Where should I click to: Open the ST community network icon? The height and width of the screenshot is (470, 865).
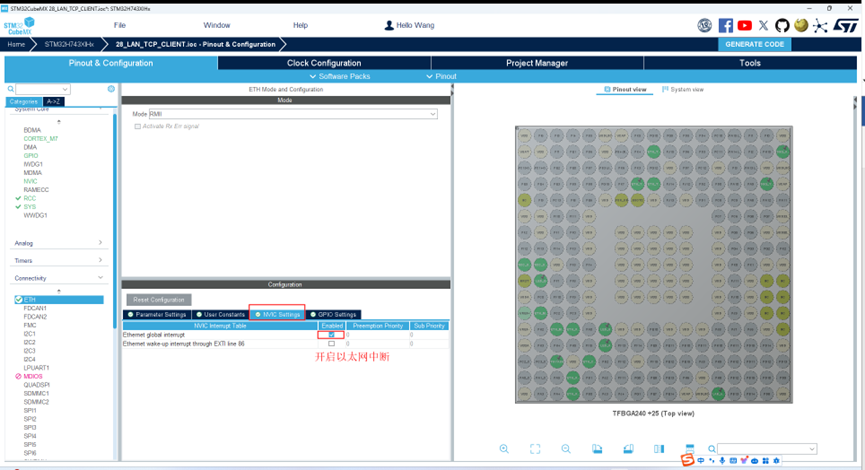coord(820,25)
